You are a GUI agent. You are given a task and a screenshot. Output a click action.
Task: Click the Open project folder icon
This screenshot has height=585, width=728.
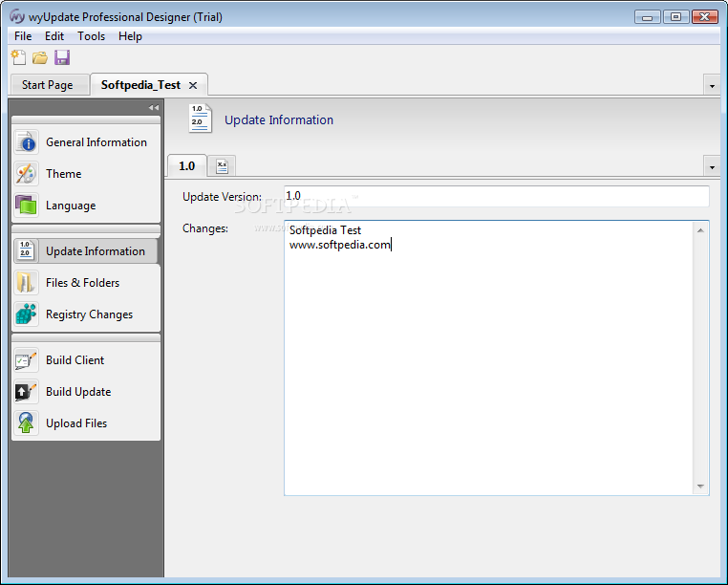(40, 58)
